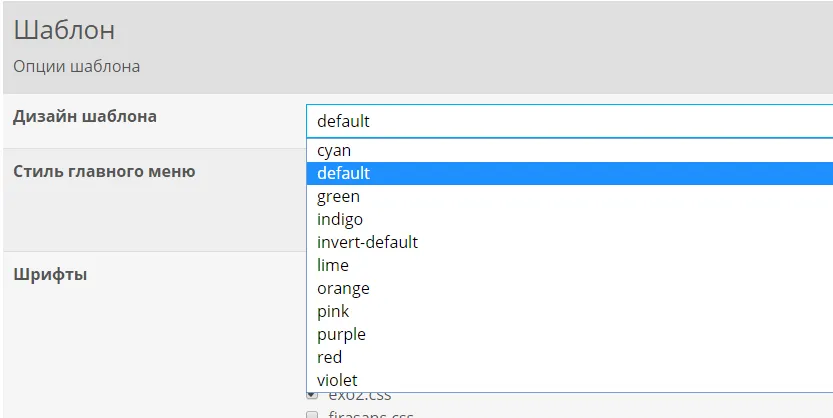833x418 pixels.
Task: Choose the invert-default option
Action: click(x=367, y=242)
